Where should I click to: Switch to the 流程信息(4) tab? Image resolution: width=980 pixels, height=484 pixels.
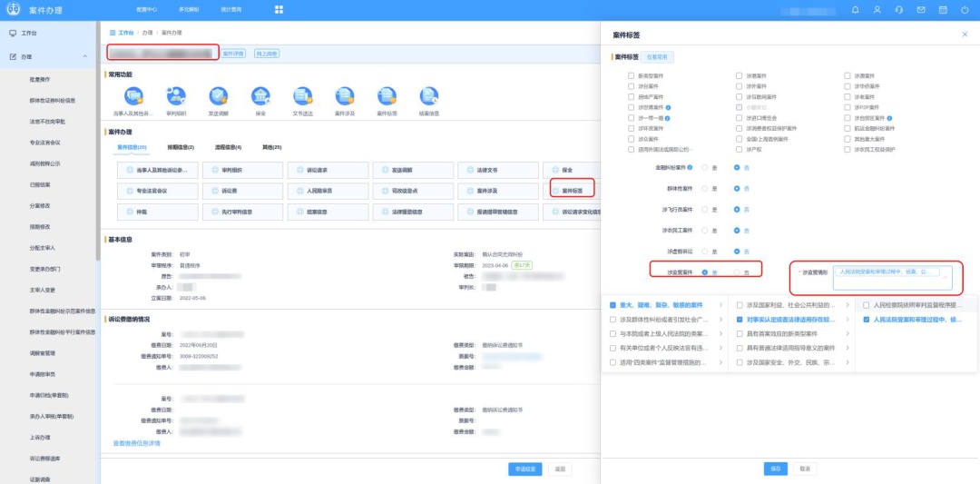click(228, 147)
